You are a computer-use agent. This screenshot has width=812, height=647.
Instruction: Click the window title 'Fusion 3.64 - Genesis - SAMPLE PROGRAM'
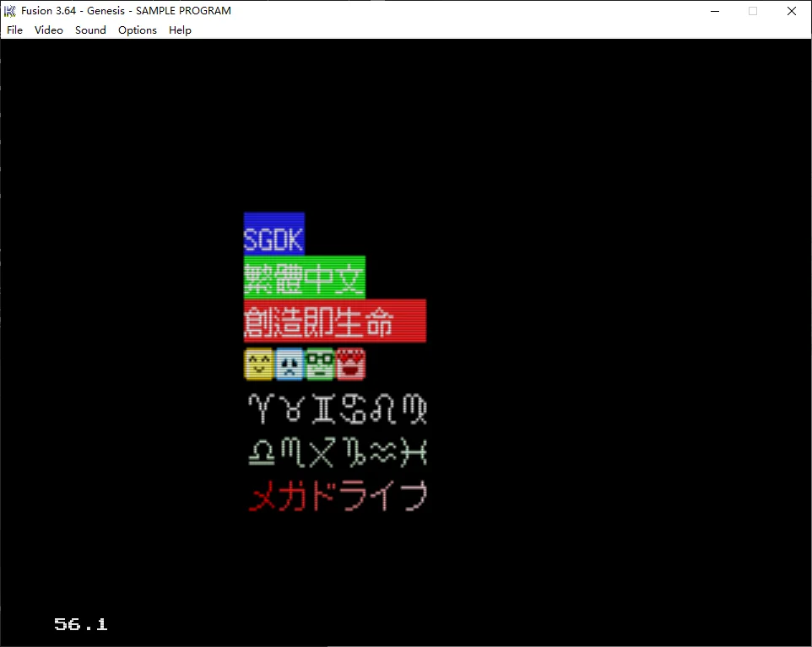[x=126, y=11]
